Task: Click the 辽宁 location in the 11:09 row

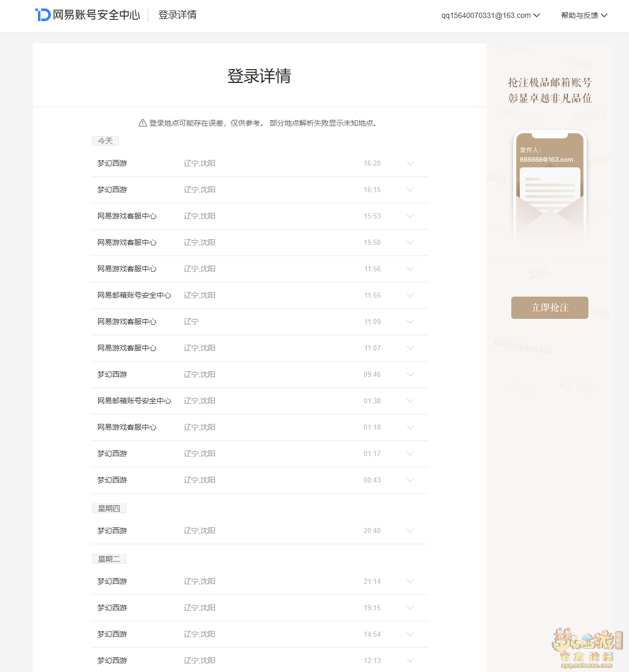Action: point(191,322)
